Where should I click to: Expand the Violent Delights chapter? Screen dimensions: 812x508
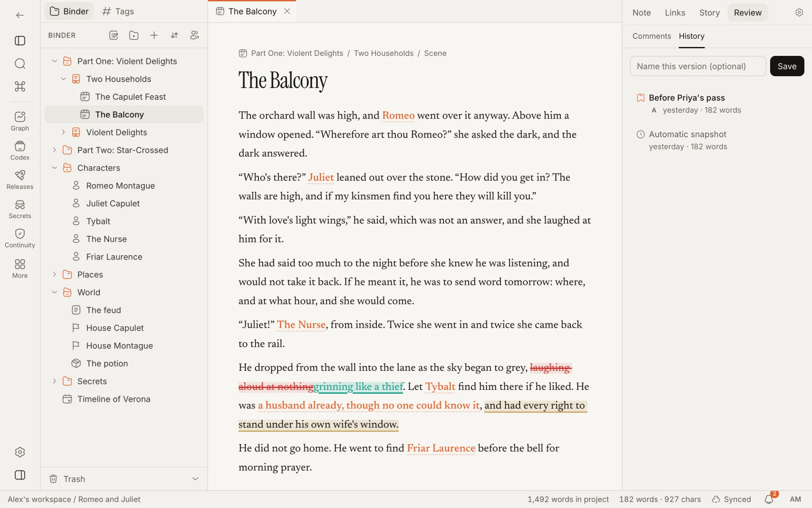[63, 133]
